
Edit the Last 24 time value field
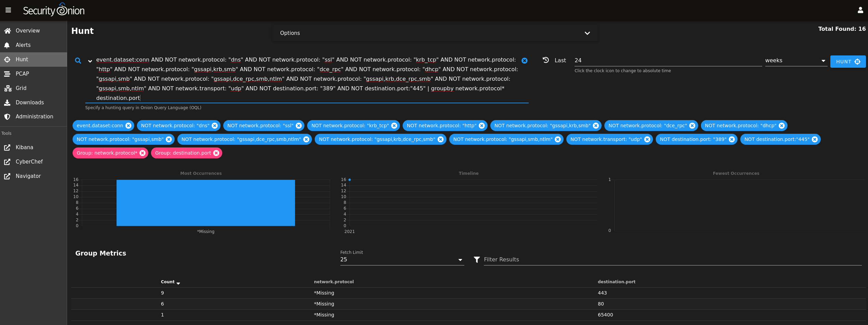pos(668,61)
